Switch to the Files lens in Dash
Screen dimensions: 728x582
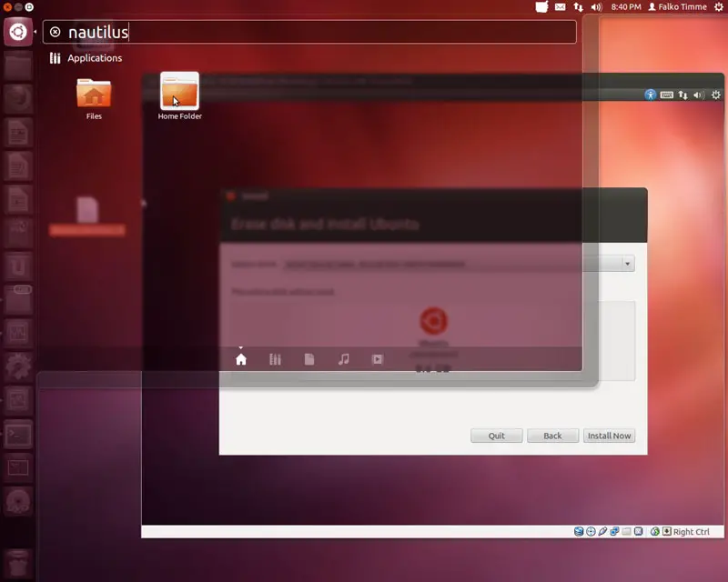[309, 359]
